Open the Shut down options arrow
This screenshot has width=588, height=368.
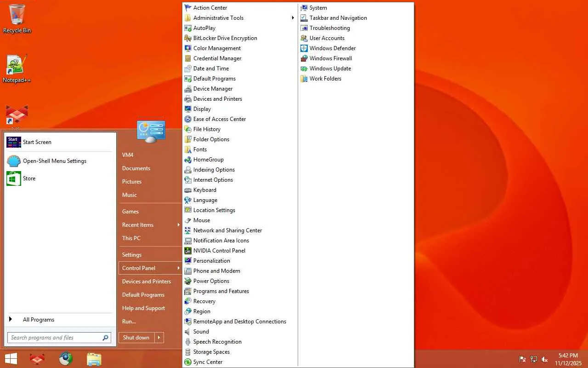coord(159,338)
